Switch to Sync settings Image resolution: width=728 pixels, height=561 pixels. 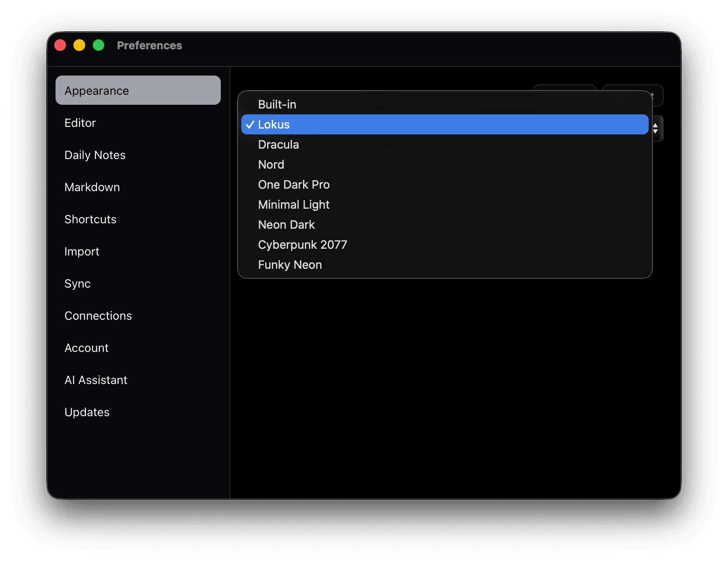[x=77, y=283]
